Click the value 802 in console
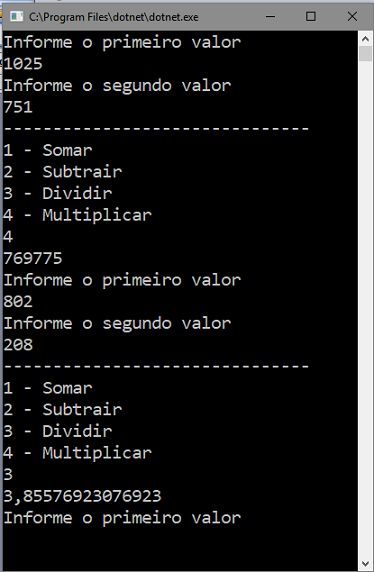Image resolution: width=374 pixels, height=572 pixels. click(x=18, y=302)
